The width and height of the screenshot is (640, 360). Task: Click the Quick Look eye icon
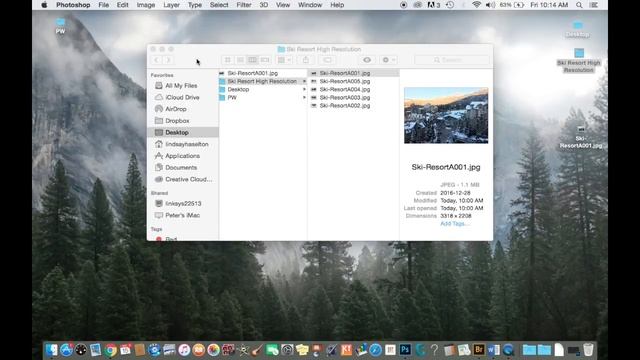(367, 60)
